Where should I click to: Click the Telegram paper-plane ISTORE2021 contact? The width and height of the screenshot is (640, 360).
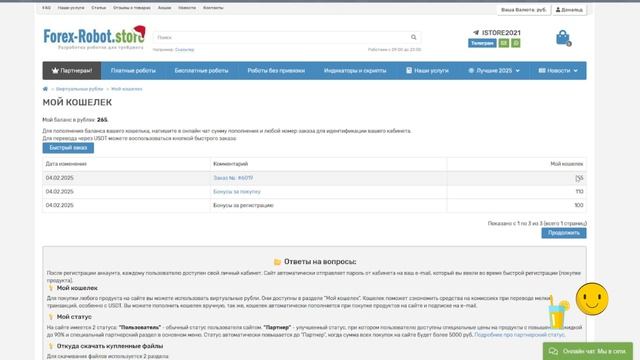(x=496, y=33)
